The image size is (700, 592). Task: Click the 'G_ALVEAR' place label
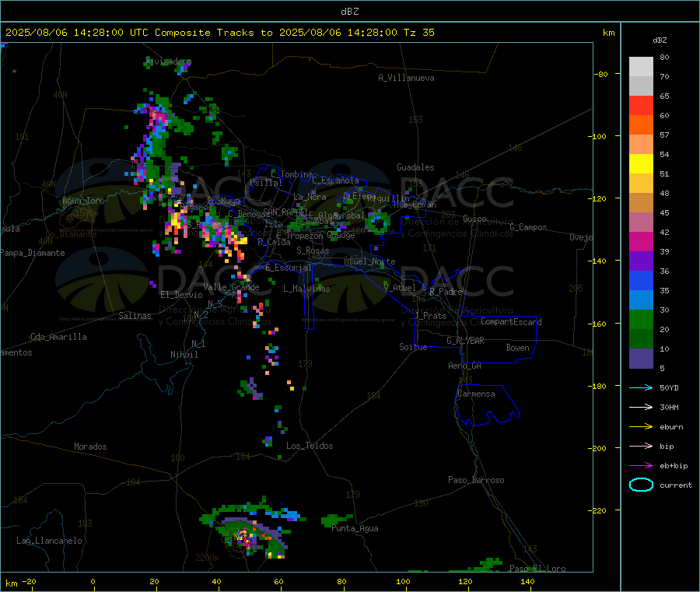pos(465,341)
